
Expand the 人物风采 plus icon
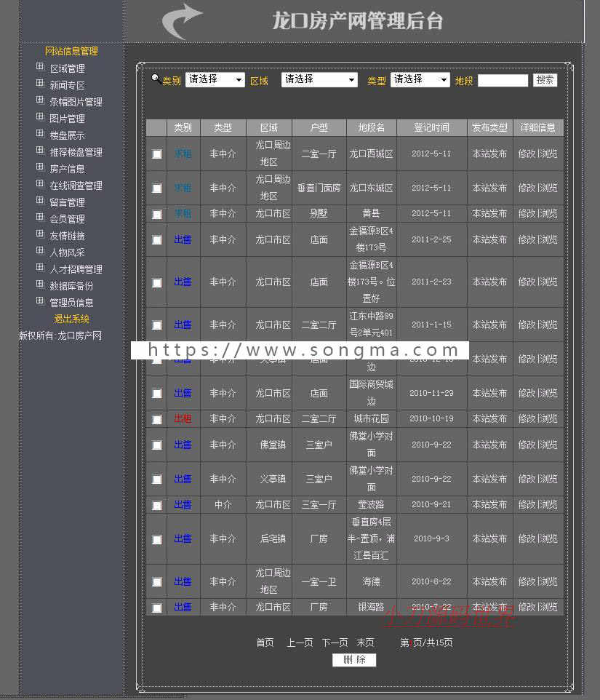[40, 251]
